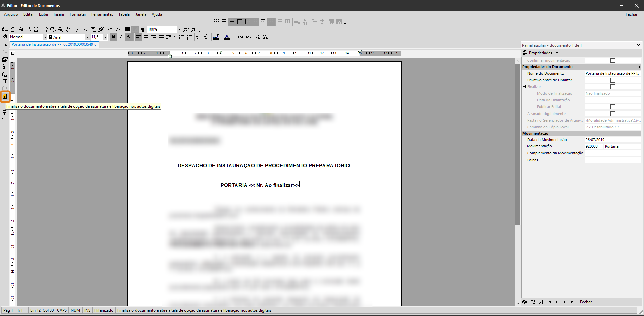Screen dimensions: 644x316
Task: Open the font size dropdown showing 11,5
Action: [x=105, y=37]
